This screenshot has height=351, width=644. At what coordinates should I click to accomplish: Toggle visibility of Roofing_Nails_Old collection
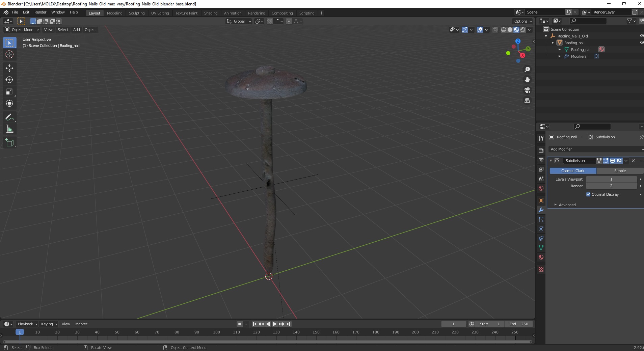coord(641,36)
